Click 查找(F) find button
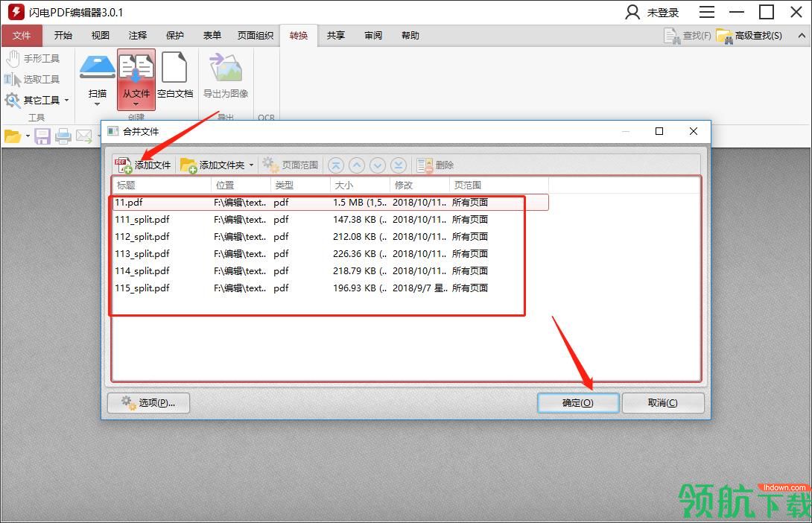The width and height of the screenshot is (812, 523). tap(687, 36)
